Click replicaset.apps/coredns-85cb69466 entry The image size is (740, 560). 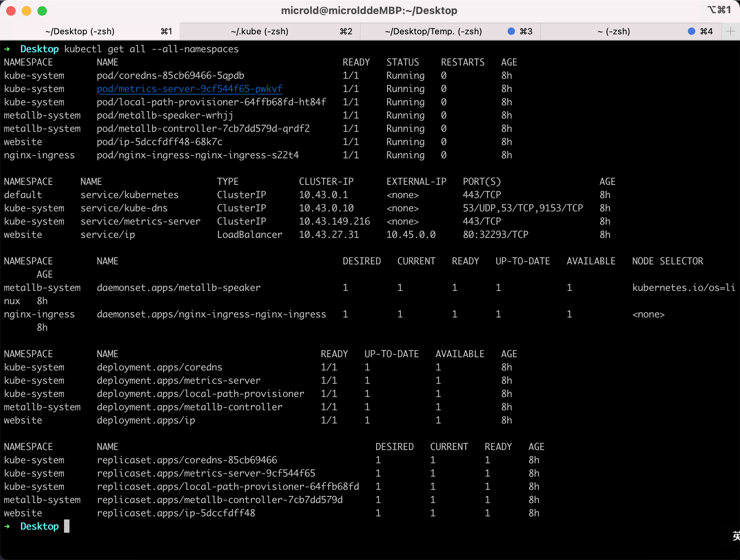(187, 460)
